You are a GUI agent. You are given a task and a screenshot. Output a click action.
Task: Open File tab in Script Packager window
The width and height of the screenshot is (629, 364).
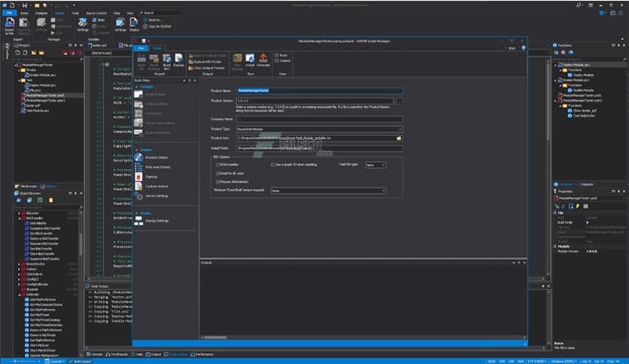pyautogui.click(x=141, y=48)
